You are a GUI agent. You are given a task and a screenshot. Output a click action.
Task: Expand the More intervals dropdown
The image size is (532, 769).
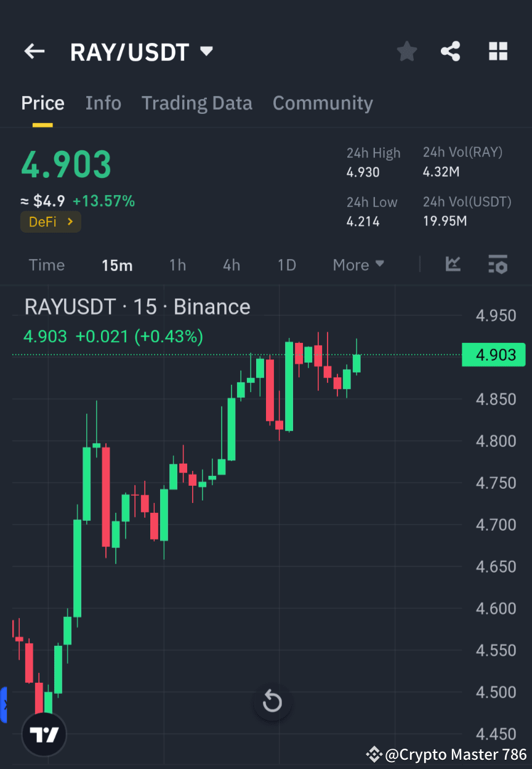coord(358,265)
